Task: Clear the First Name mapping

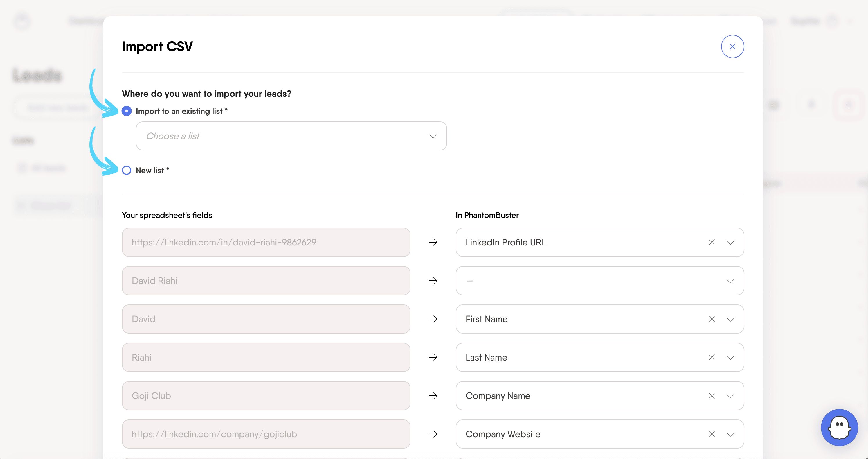Action: pos(712,319)
